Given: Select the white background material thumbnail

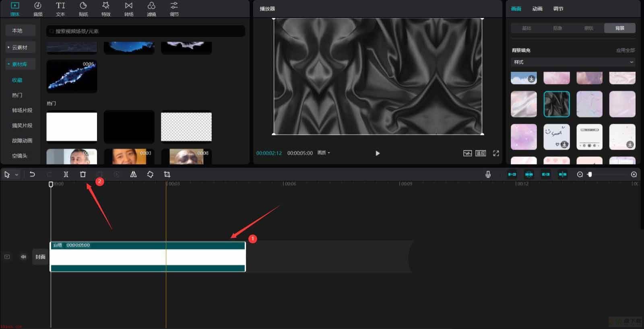Looking at the screenshot, I should click(72, 127).
